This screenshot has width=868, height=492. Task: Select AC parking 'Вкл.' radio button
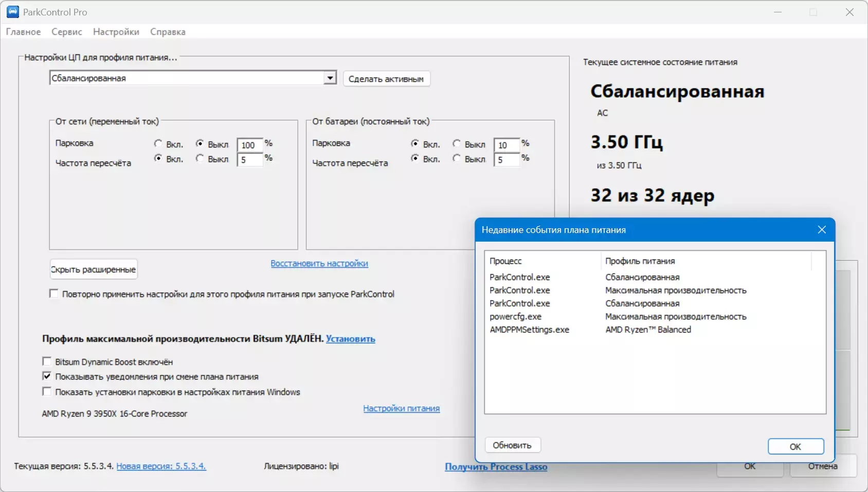[158, 143]
